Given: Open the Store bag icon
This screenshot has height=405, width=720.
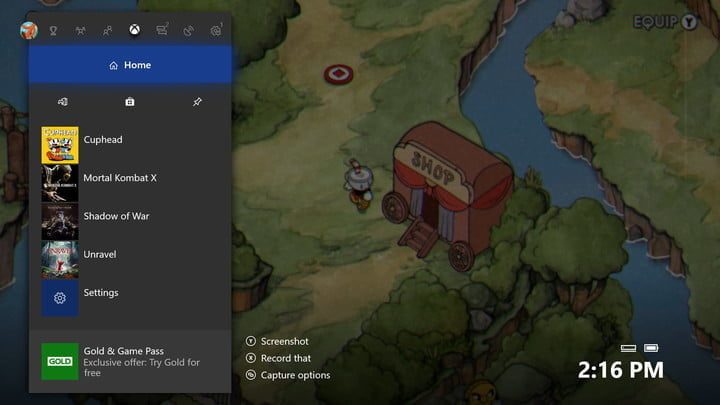Looking at the screenshot, I should pos(130,101).
